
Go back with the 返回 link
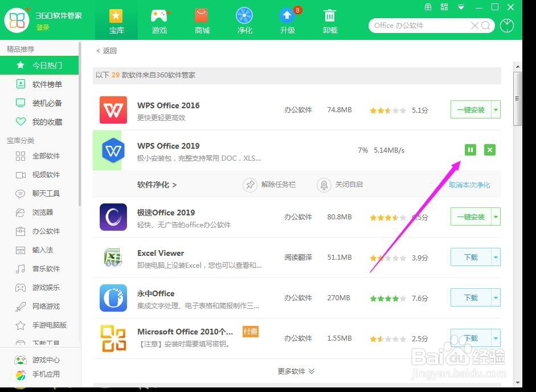pyautogui.click(x=107, y=51)
